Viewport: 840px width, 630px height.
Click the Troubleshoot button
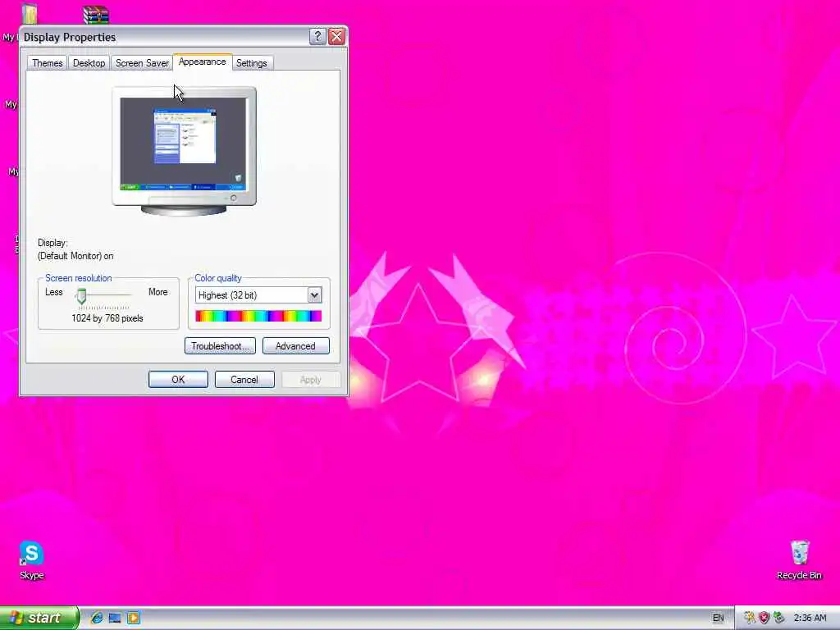click(220, 346)
